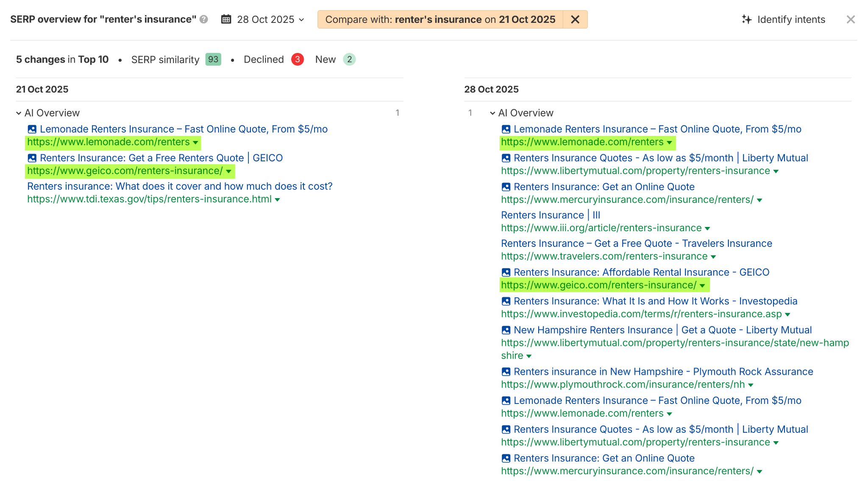Open the Lemonade Renters Insurance result link
The width and height of the screenshot is (868, 481).
[184, 129]
